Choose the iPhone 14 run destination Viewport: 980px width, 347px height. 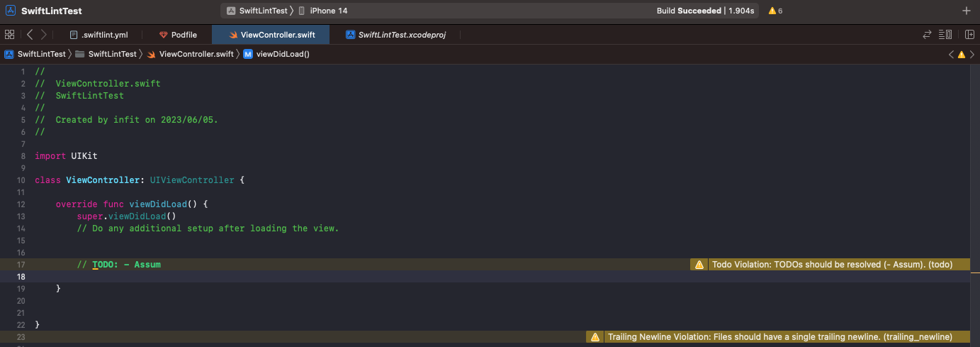coord(323,11)
